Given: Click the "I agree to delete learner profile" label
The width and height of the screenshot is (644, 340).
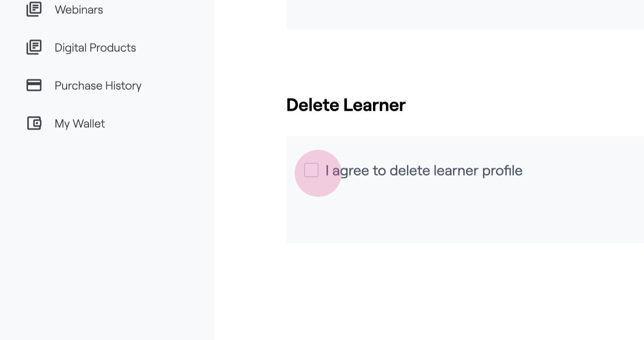Looking at the screenshot, I should coord(424,171).
